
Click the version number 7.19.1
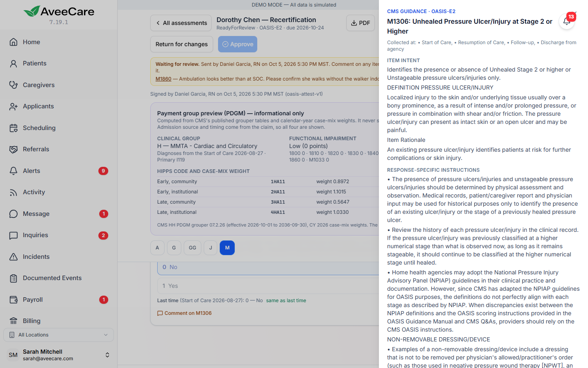[x=59, y=22]
